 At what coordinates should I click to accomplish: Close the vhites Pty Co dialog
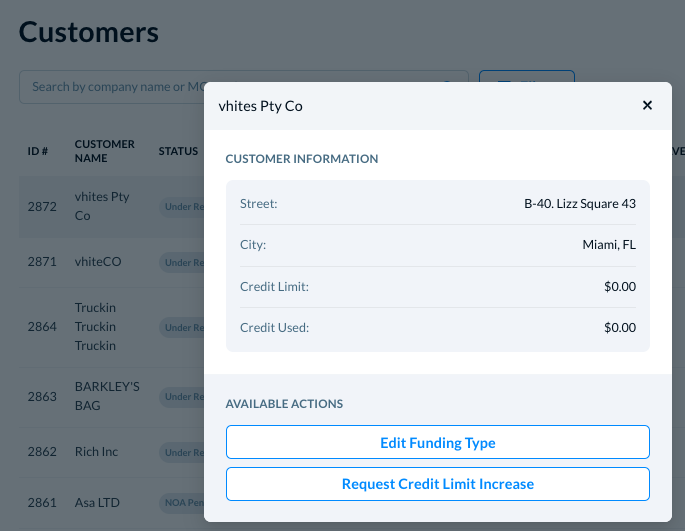[x=647, y=105]
